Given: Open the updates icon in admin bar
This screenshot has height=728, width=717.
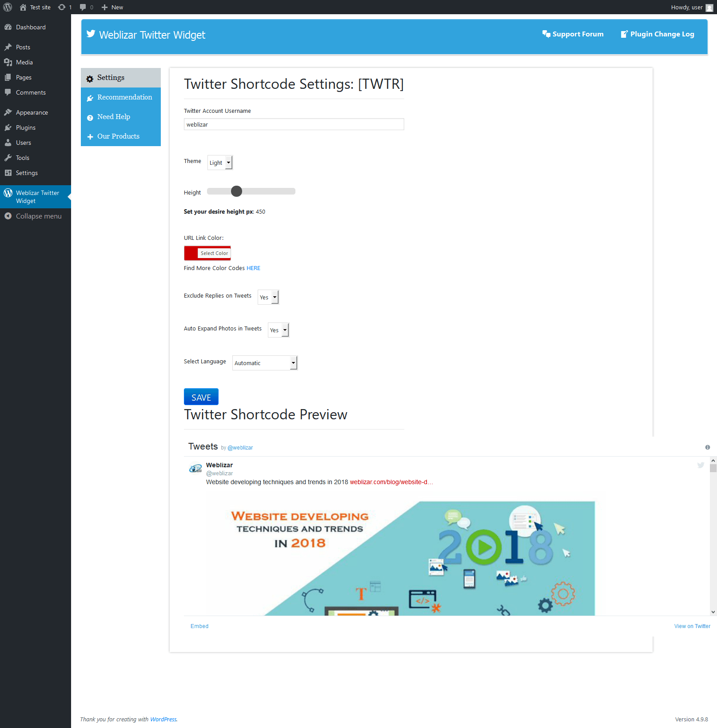Looking at the screenshot, I should (x=62, y=7).
